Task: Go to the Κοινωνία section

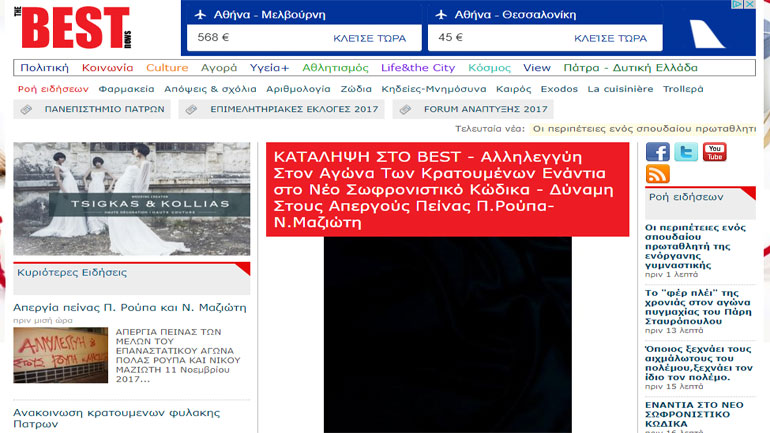Action: pyautogui.click(x=107, y=68)
